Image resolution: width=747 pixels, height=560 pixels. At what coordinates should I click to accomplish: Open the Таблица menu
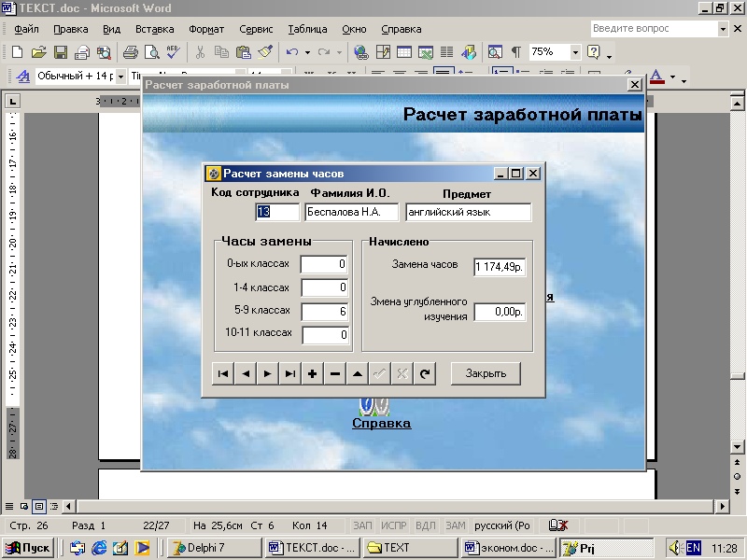[x=307, y=29]
